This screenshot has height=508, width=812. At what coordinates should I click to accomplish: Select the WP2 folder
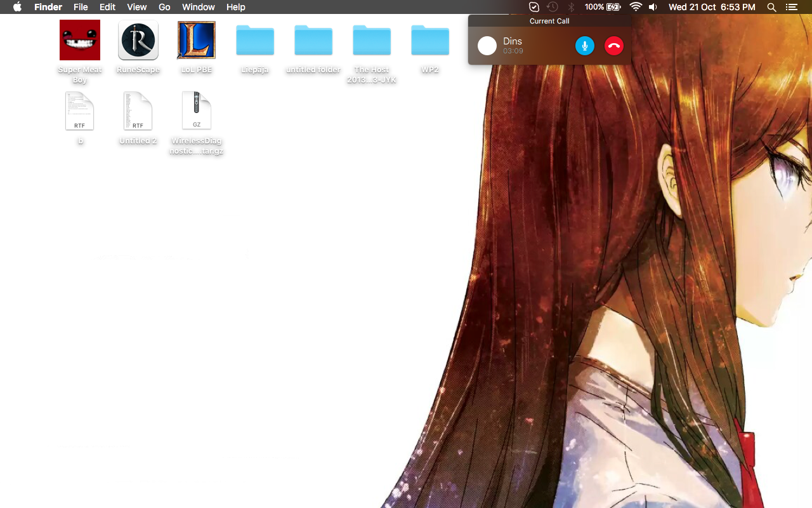[x=430, y=40]
